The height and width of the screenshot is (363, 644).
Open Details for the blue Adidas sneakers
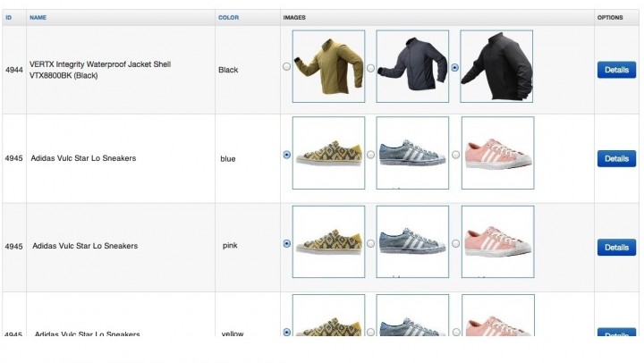pos(616,158)
